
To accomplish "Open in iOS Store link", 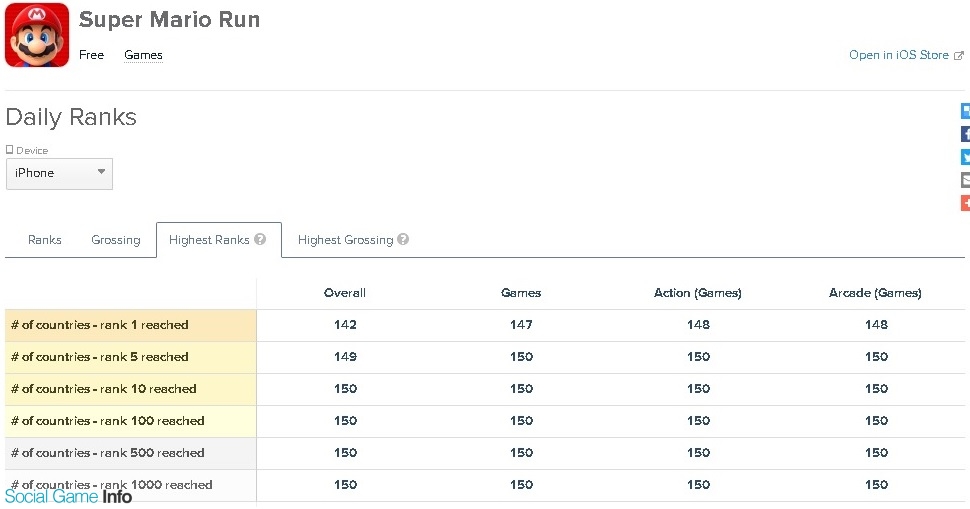I will (898, 55).
